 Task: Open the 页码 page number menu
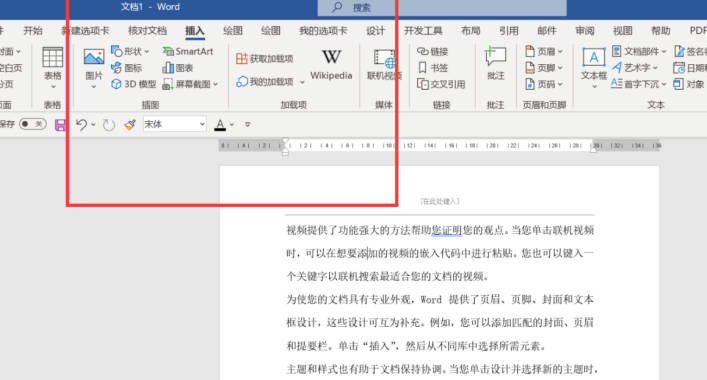point(544,84)
